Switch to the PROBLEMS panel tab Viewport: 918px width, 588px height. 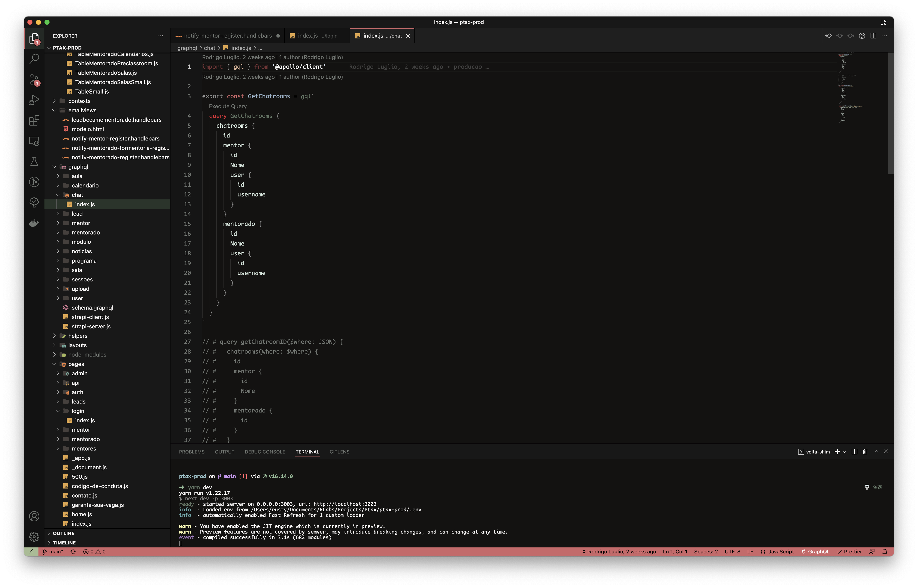191,452
